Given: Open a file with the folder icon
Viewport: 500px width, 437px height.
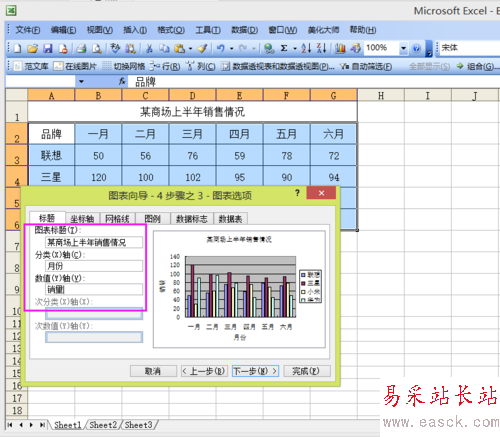Looking at the screenshot, I should 32,49.
